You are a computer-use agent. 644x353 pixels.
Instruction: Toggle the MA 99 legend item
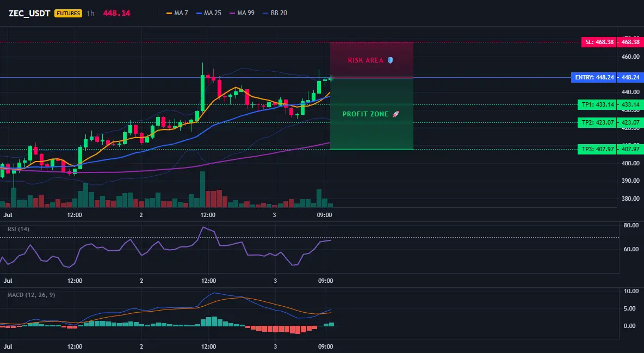coord(242,13)
